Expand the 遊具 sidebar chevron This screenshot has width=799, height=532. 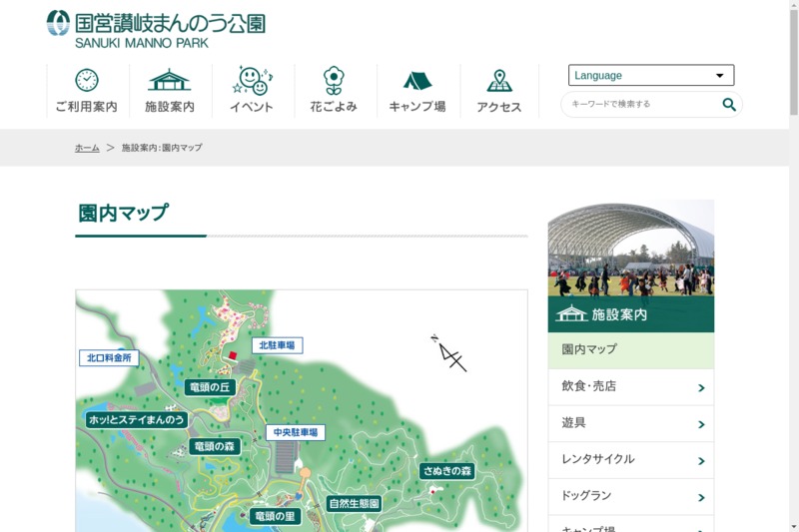pyautogui.click(x=701, y=424)
